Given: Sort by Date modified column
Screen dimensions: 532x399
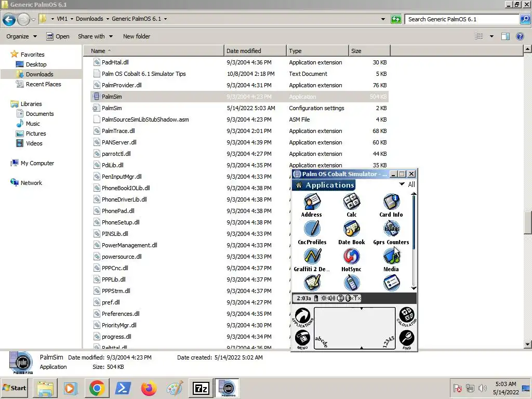Looking at the screenshot, I should click(255, 51).
